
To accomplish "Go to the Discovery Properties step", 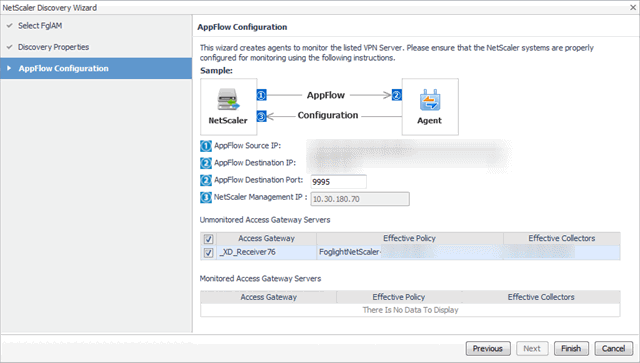I will click(53, 47).
